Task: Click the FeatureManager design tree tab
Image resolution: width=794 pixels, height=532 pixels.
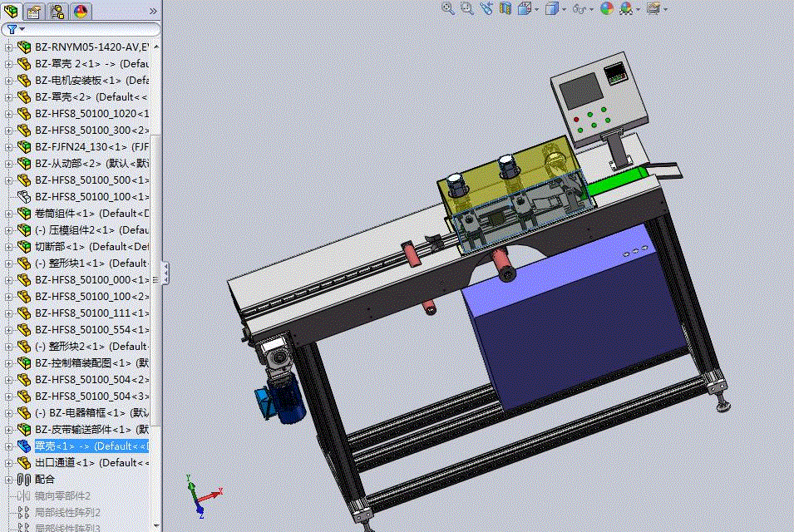Action: coord(11,11)
